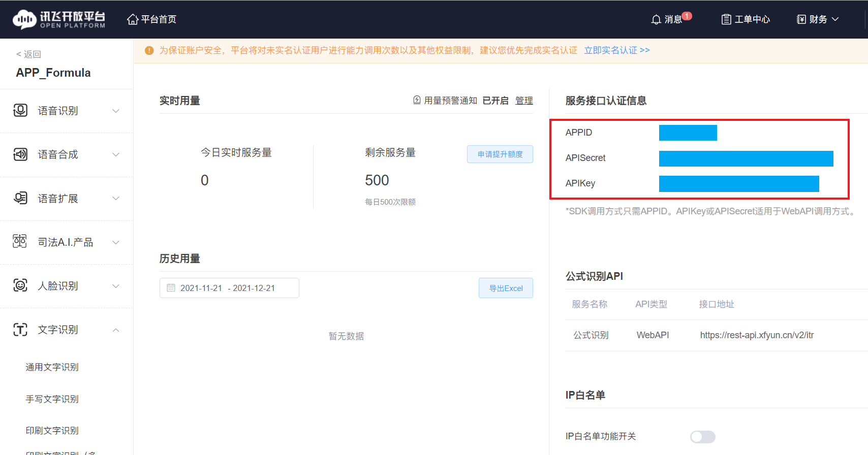Click the 语音识别 microphone icon

coord(20,110)
